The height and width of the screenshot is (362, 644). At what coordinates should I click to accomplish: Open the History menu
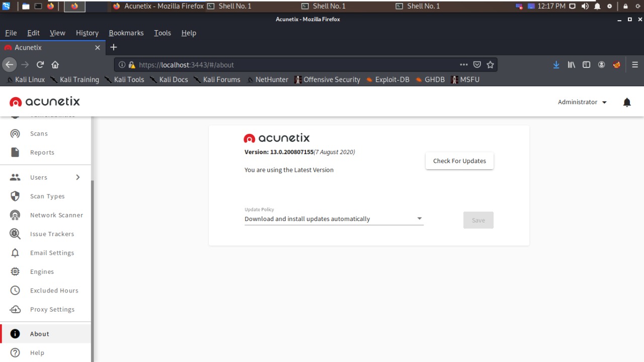coord(87,33)
